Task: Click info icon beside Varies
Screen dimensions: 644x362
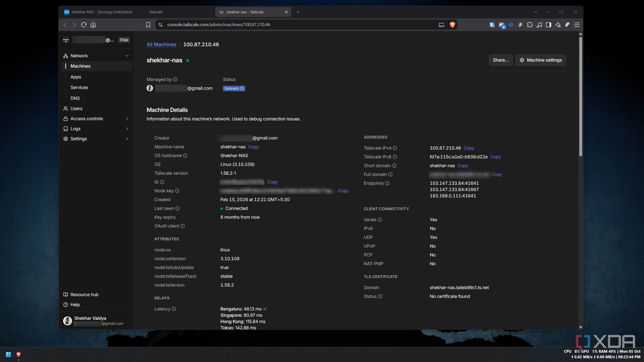Action: pyautogui.click(x=380, y=220)
